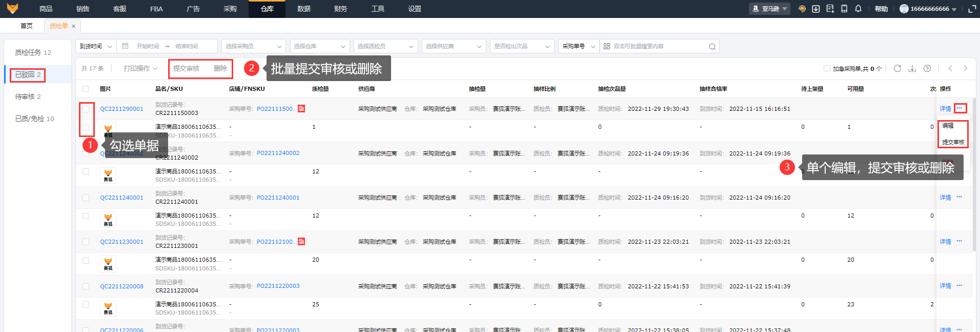The image size is (980, 332).
Task: Refresh the list with the reload icon
Action: [897, 68]
